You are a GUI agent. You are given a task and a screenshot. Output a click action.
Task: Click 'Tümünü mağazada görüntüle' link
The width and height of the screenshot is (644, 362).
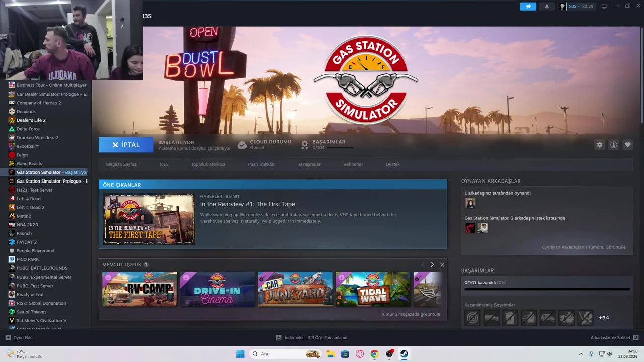pos(411,314)
